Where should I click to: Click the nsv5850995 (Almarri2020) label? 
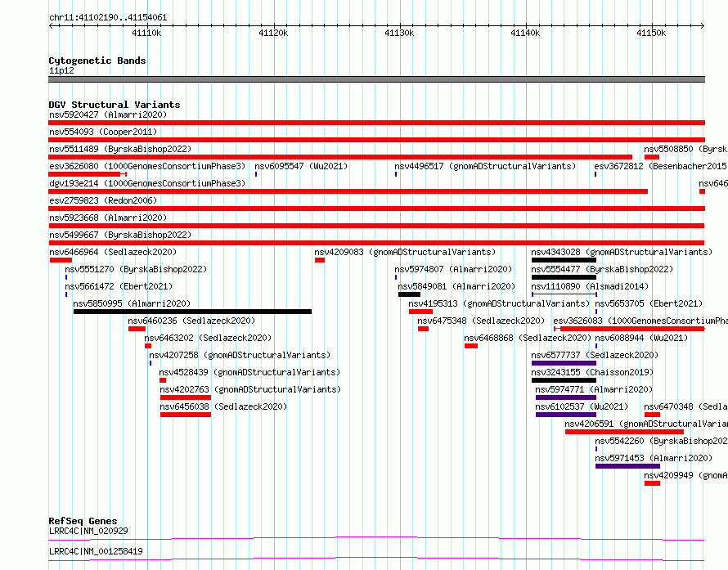pos(132,303)
